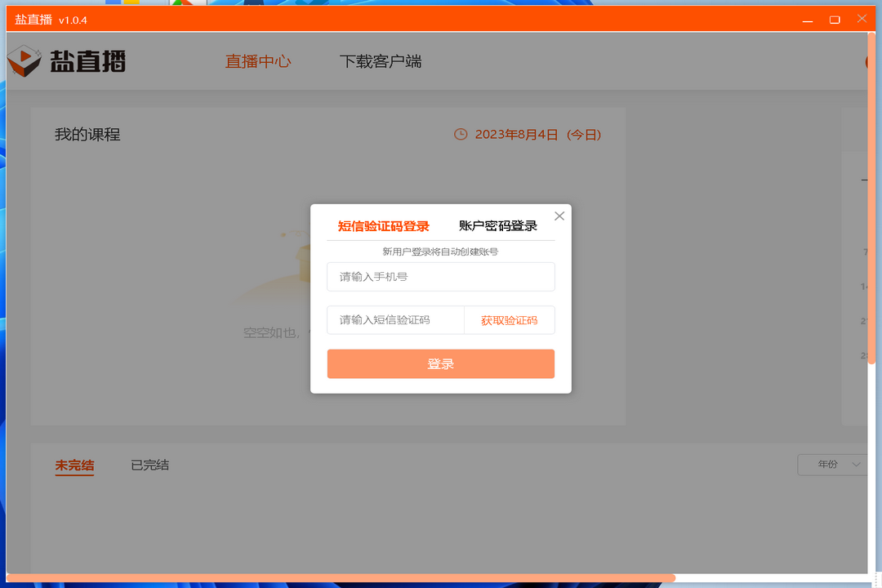Click the partially visible avatar at top right
This screenshot has height=588, width=882.
pyautogui.click(x=871, y=60)
